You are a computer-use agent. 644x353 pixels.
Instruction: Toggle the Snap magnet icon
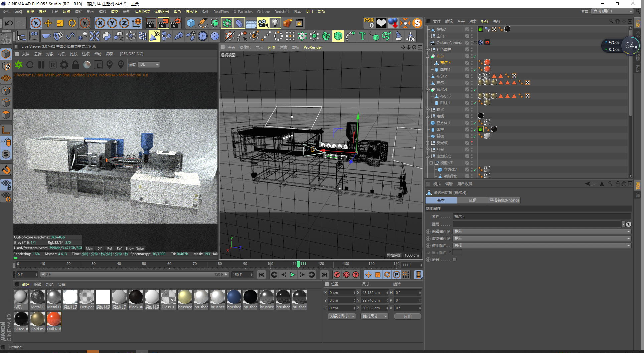[6, 170]
